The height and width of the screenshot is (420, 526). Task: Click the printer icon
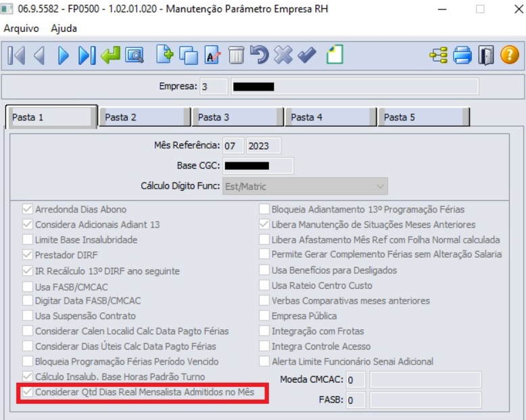(462, 55)
